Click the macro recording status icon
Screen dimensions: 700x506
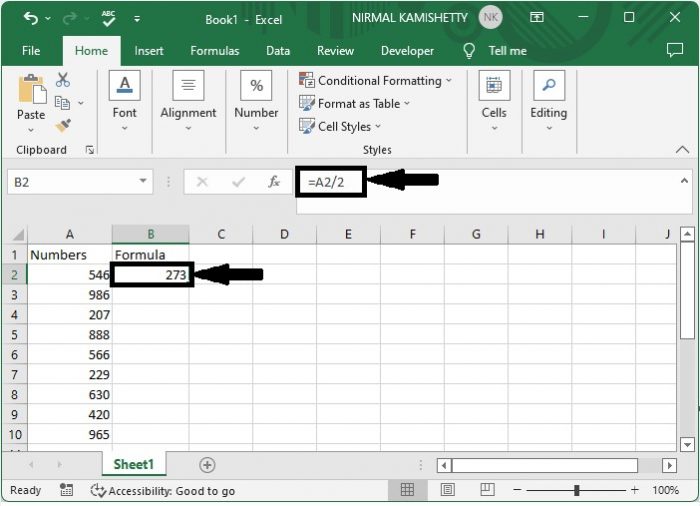click(x=66, y=490)
